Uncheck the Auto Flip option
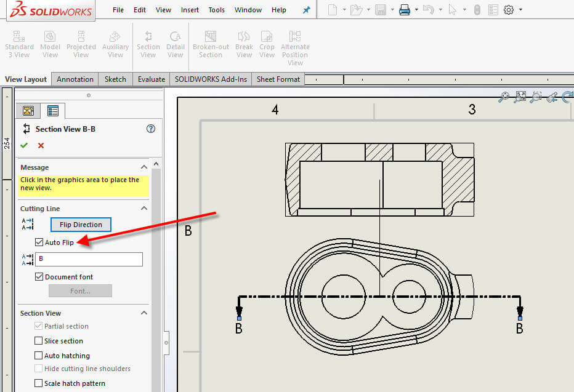 tap(39, 242)
